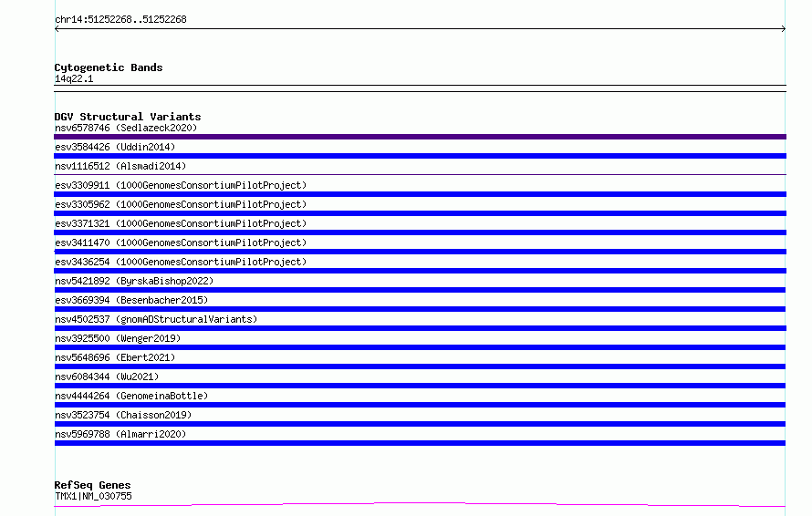The width and height of the screenshot is (812, 516).
Task: Click variant label esv3371321 1000Genomes
Action: (x=181, y=223)
